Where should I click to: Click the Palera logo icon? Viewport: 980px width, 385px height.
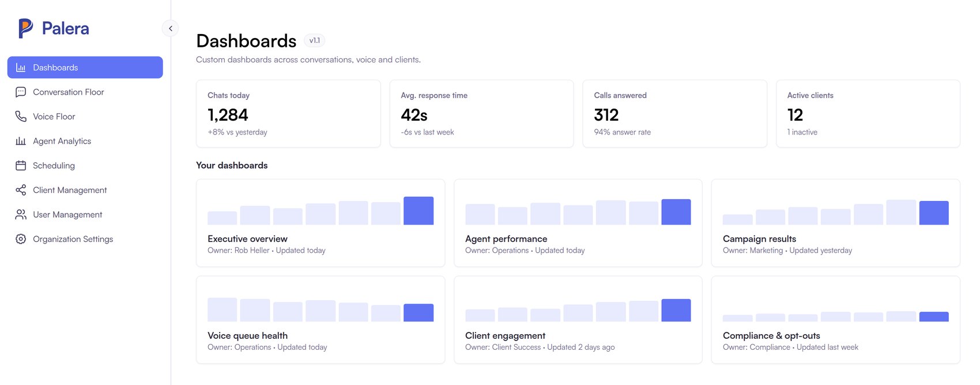point(25,28)
